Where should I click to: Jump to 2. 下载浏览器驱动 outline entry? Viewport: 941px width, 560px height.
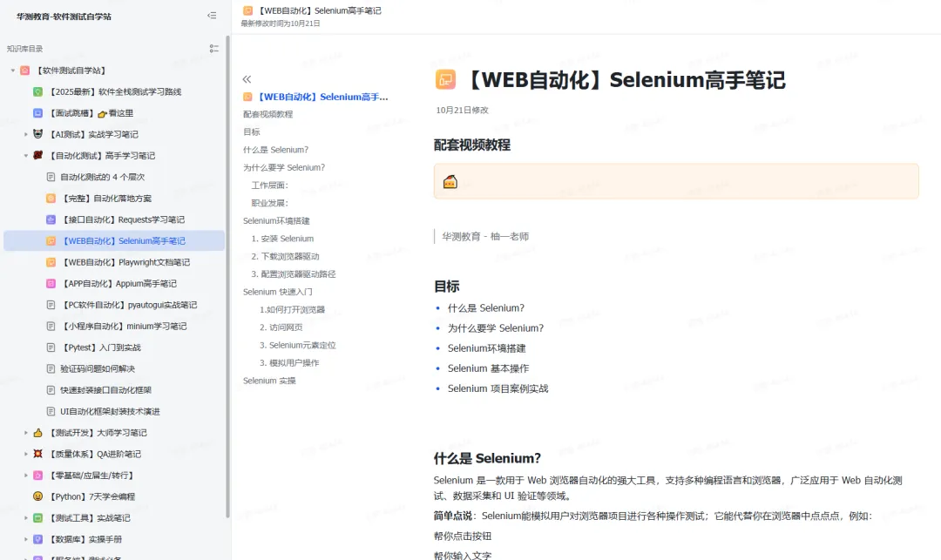[285, 256]
